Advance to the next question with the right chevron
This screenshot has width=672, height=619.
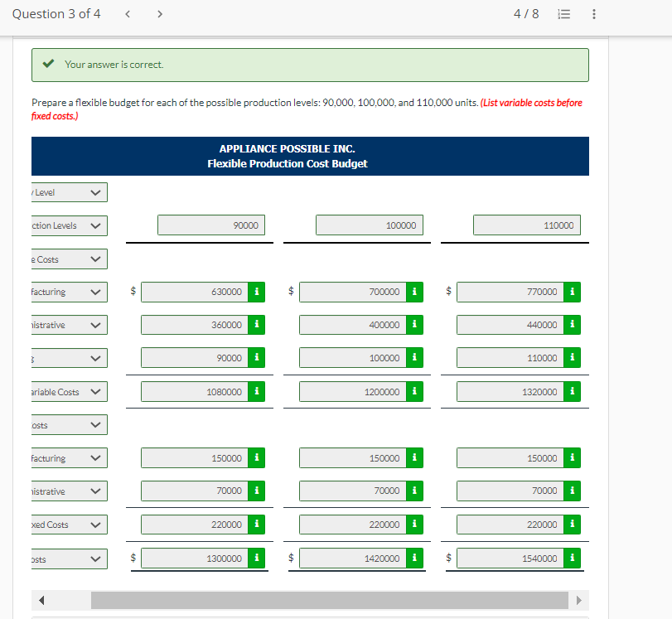coord(159,14)
